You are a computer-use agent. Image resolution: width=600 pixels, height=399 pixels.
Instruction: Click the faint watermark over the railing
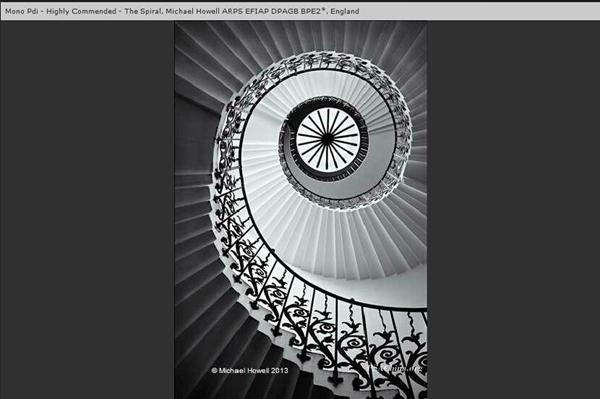[x=395, y=369]
